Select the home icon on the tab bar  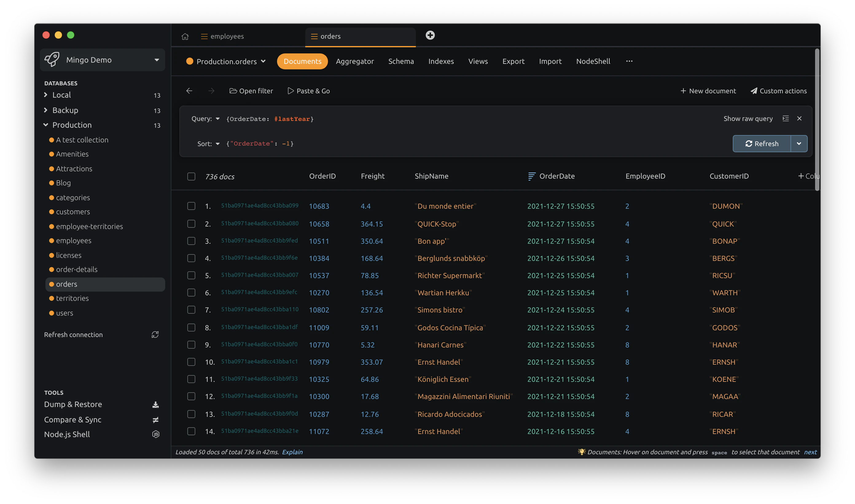185,36
